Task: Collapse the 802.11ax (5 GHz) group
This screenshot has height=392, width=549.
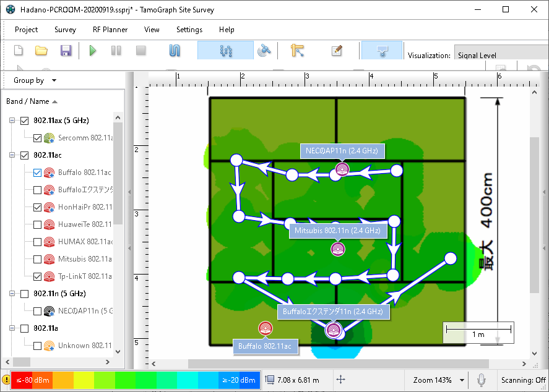Action: click(12, 121)
